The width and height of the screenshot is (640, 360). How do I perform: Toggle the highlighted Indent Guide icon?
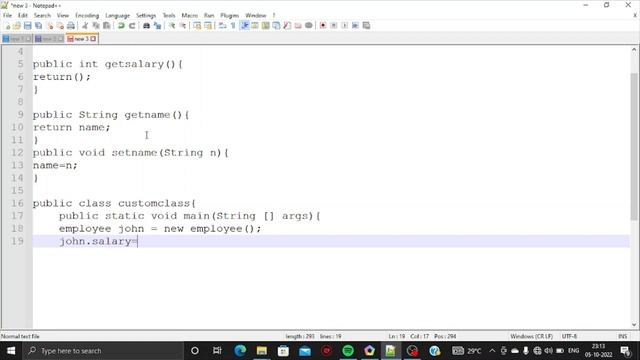[x=244, y=26]
